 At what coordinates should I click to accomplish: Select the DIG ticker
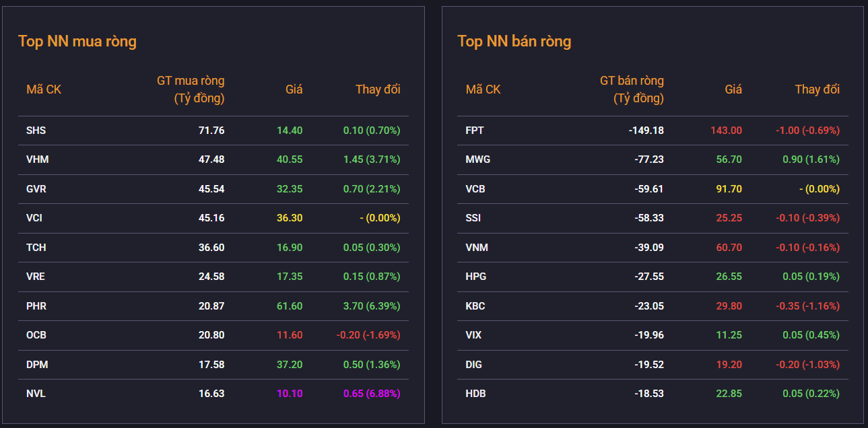474,365
